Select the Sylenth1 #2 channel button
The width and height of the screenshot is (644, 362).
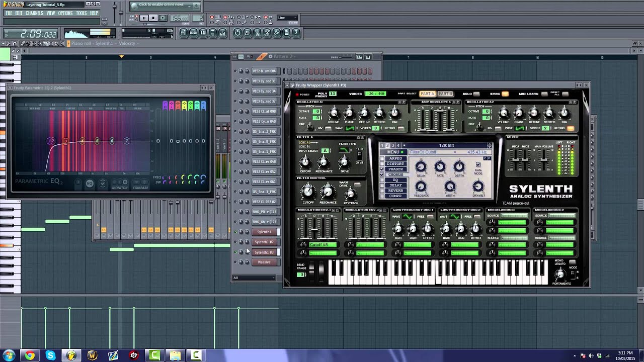tap(264, 242)
